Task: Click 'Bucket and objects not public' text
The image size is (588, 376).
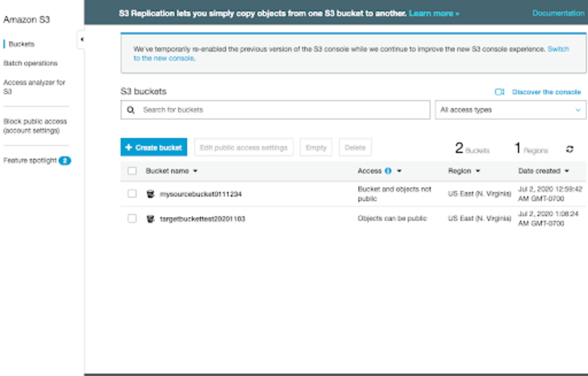Action: [395, 194]
